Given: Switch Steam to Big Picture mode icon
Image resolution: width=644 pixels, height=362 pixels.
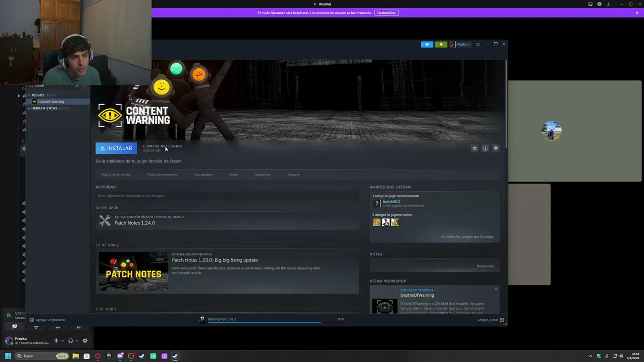Looking at the screenshot, I should click(x=478, y=44).
